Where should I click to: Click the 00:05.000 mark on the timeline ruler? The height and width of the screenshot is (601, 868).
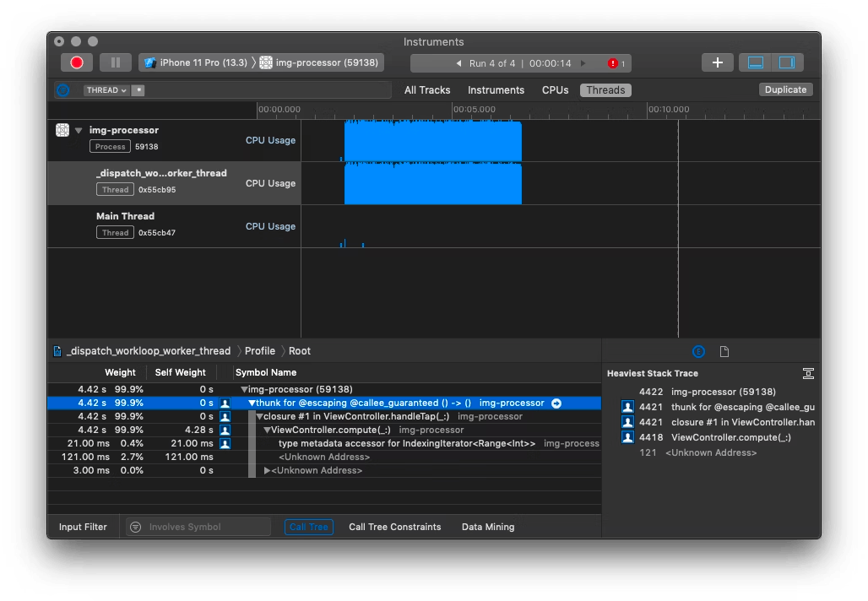474,110
